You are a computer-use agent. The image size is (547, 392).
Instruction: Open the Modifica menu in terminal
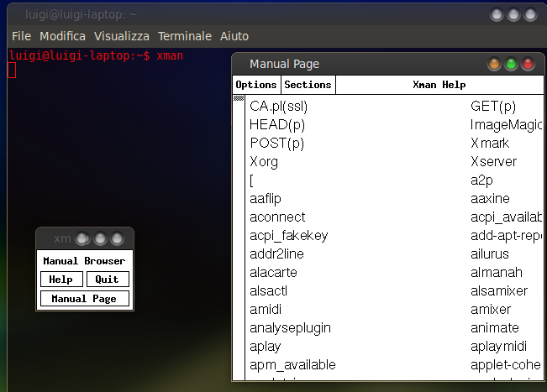click(x=62, y=36)
